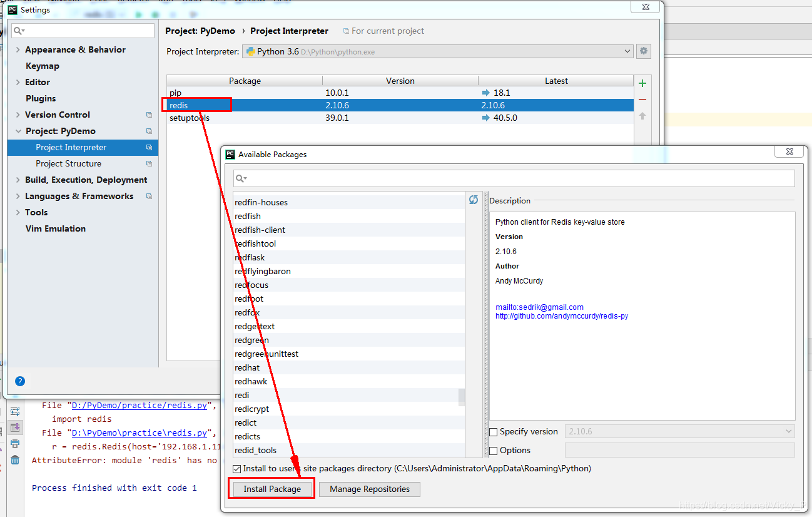Image resolution: width=812 pixels, height=517 pixels.
Task: Click the blue help question mark icon
Action: (x=20, y=381)
